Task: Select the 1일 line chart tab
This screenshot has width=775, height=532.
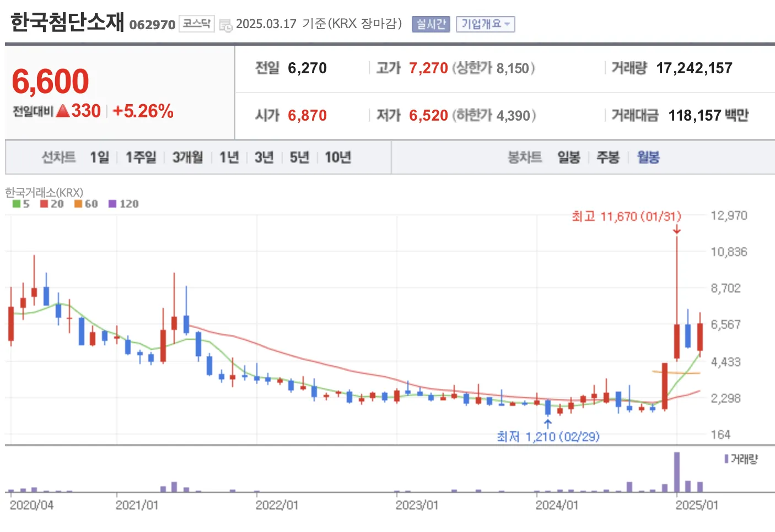Action: pos(100,158)
